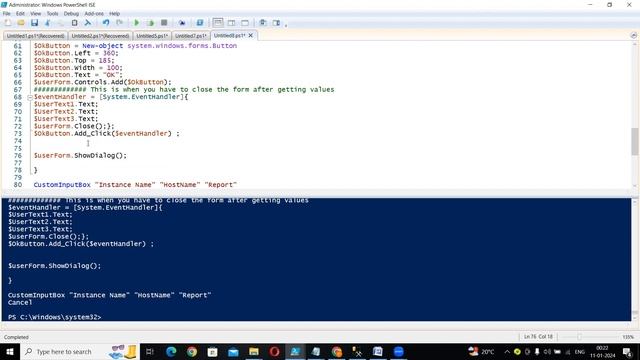Screen dimensions: 640x360
Task: Click the 'Completed' status text
Action: tap(16, 337)
